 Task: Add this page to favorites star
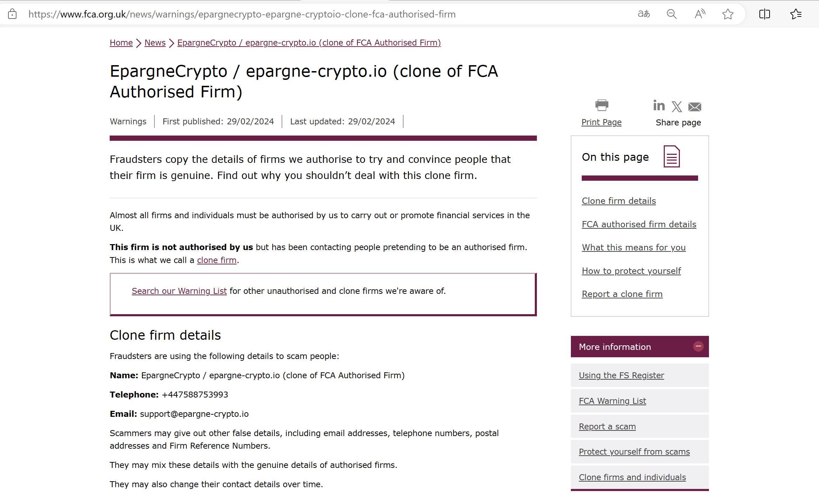tap(728, 14)
